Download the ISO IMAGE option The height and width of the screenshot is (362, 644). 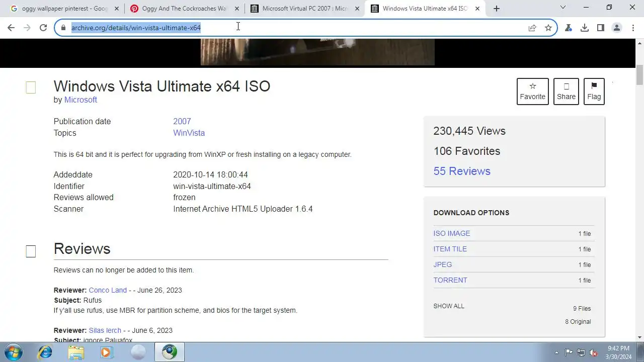452,233
